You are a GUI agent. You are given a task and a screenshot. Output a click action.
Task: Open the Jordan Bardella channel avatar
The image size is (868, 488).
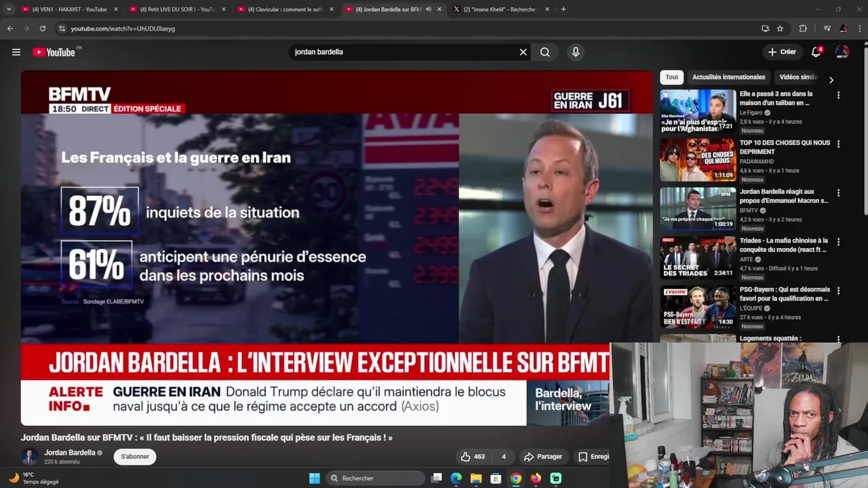[30, 457]
